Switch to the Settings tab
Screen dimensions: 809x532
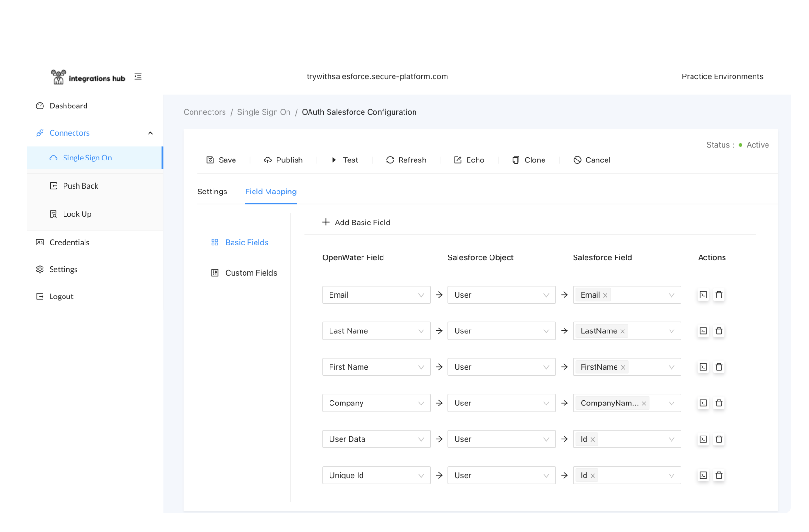click(x=212, y=192)
